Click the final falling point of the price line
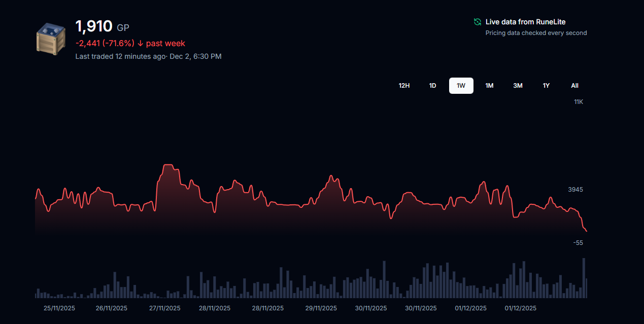 click(x=587, y=231)
